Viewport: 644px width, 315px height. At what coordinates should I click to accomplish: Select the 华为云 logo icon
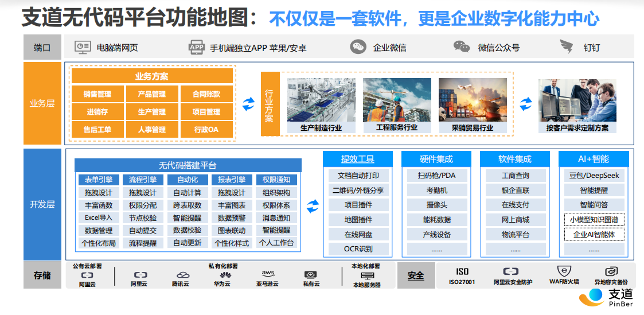(x=225, y=275)
